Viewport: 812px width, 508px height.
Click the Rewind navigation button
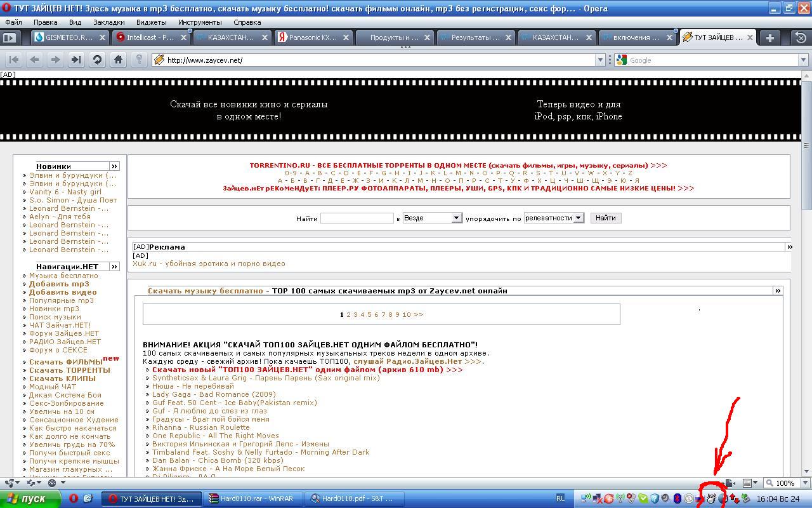[13, 60]
